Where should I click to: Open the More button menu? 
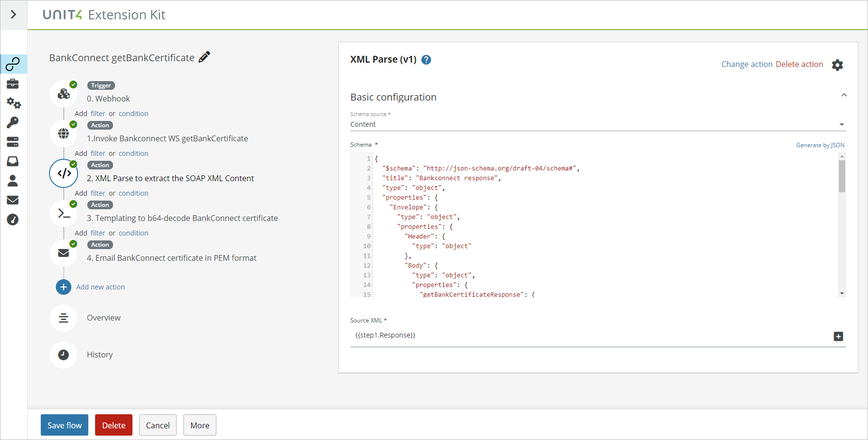click(200, 425)
